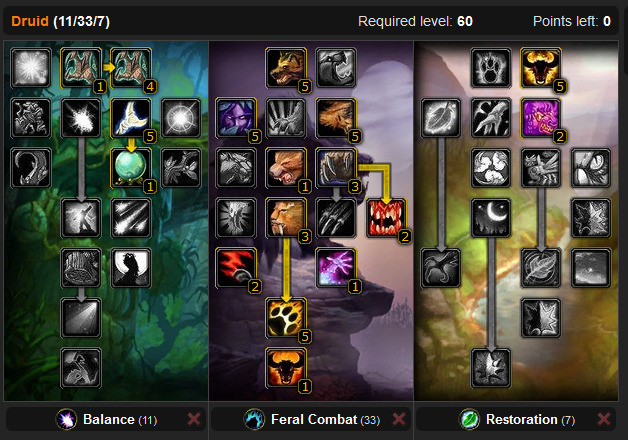Click the purple hooded face talent in Feral

[x=236, y=118]
